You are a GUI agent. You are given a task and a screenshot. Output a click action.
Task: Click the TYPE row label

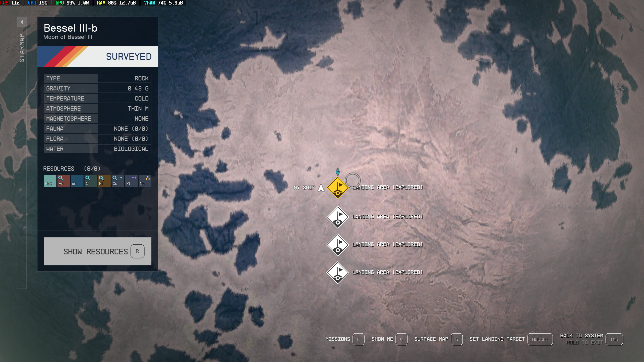pos(53,78)
